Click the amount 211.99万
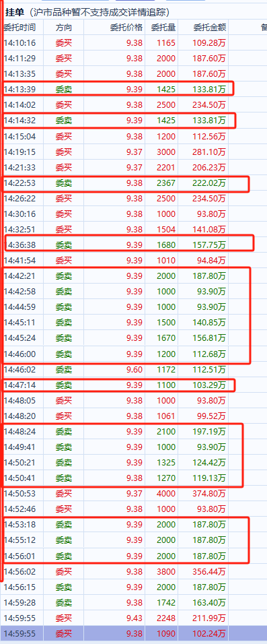 (x=209, y=618)
